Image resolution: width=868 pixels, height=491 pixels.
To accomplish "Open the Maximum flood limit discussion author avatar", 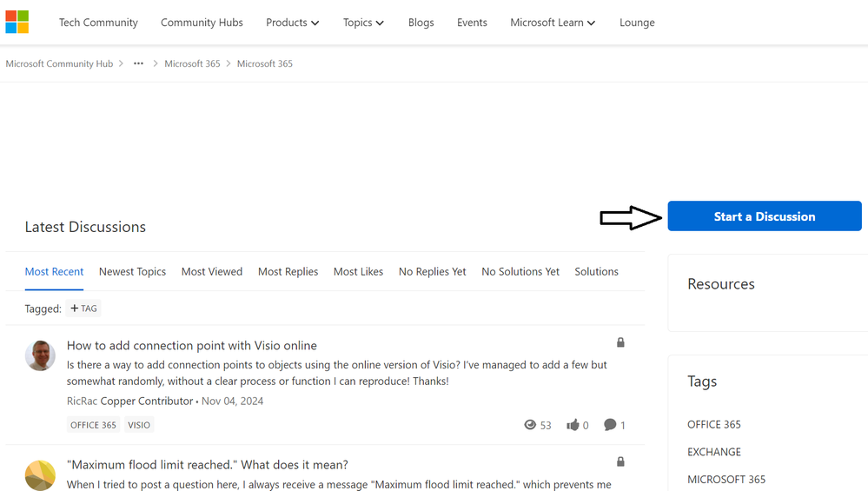I will [41, 475].
